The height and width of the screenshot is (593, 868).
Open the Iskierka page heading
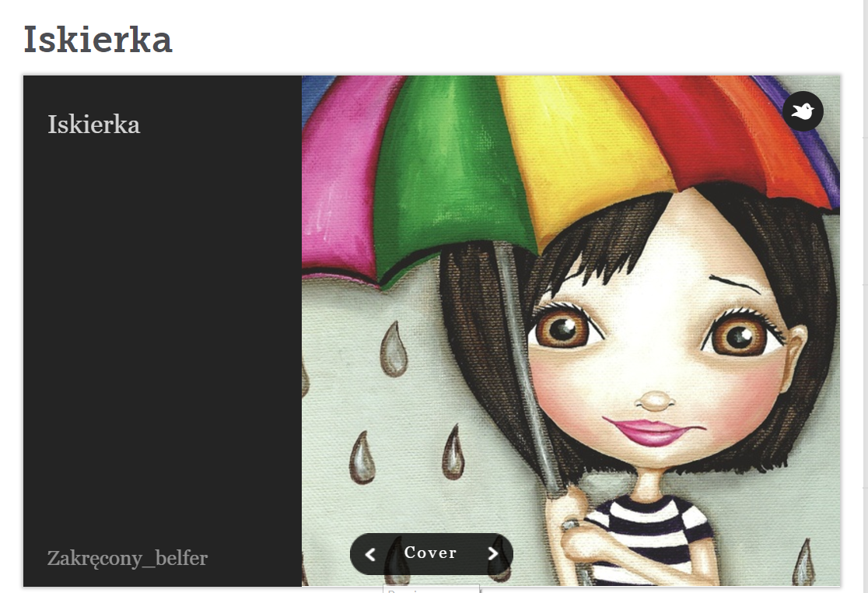[98, 40]
